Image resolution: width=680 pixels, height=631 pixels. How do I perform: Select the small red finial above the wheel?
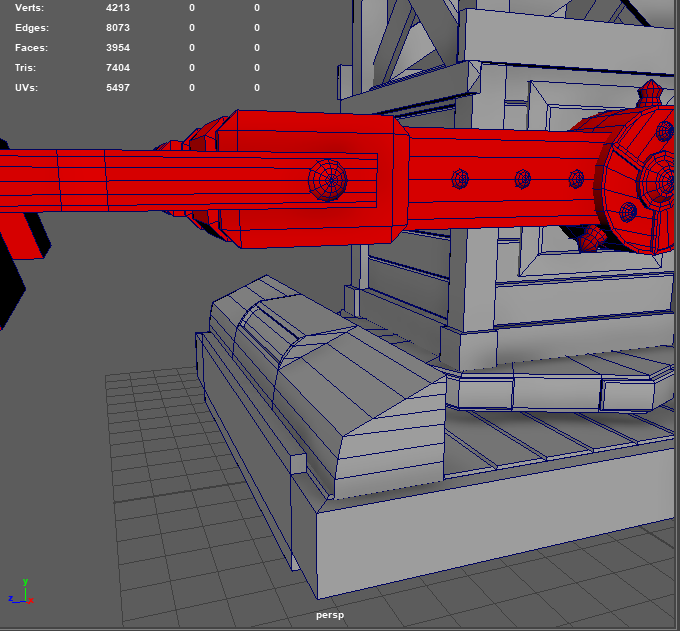pos(650,93)
